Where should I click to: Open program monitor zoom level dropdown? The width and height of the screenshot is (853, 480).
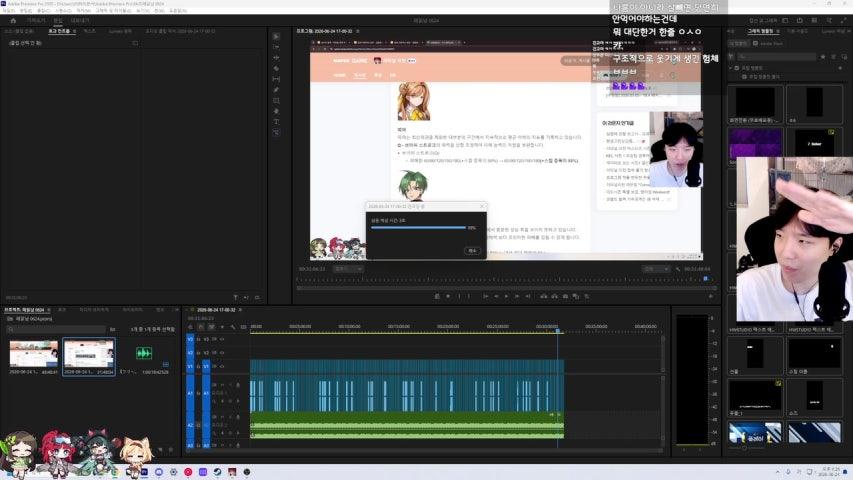pyautogui.click(x=348, y=269)
